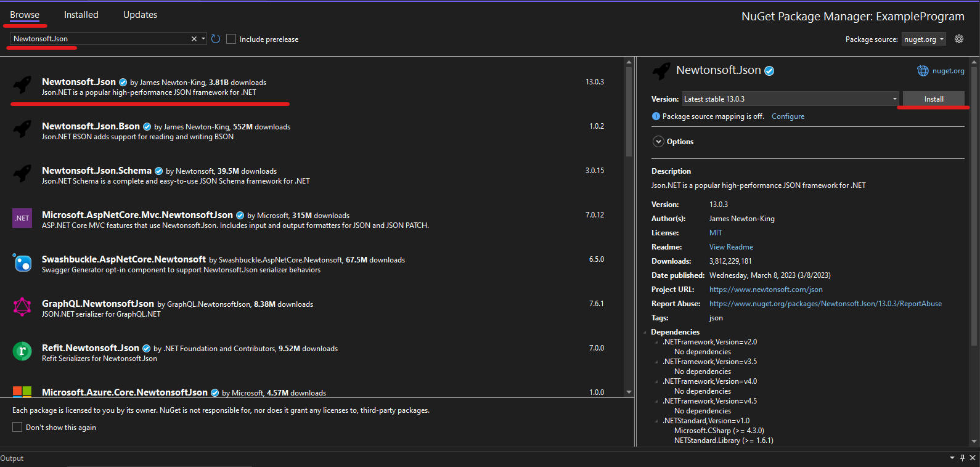The height and width of the screenshot is (467, 980).
Task: Close the Output panel
Action: click(973, 458)
